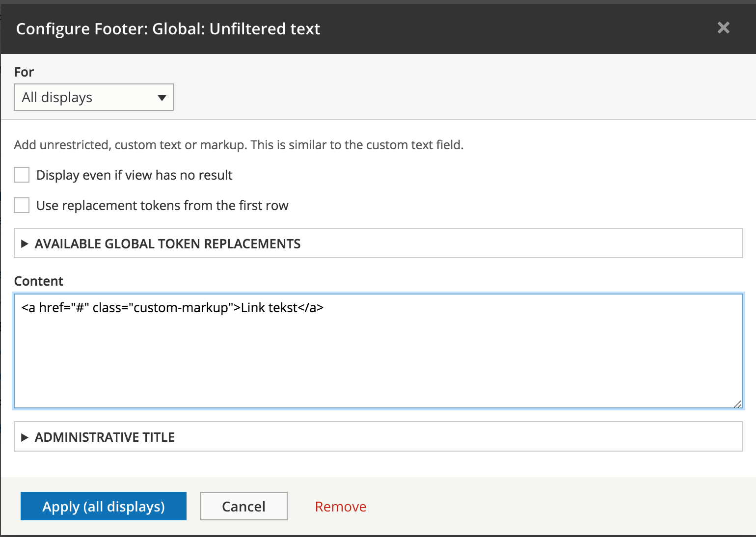Click the Apply (all displays) button
Image resolution: width=756 pixels, height=537 pixels.
(104, 506)
